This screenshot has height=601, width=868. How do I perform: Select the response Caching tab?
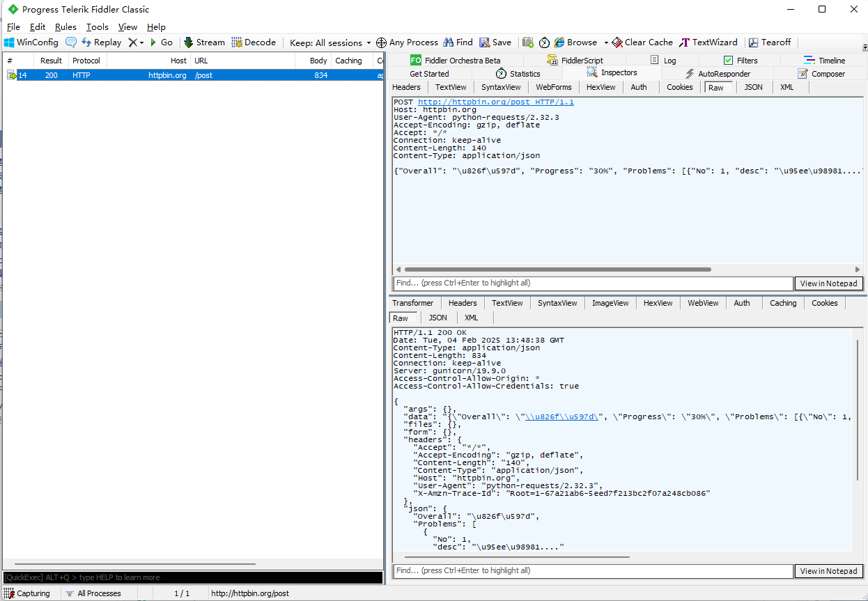[783, 303]
